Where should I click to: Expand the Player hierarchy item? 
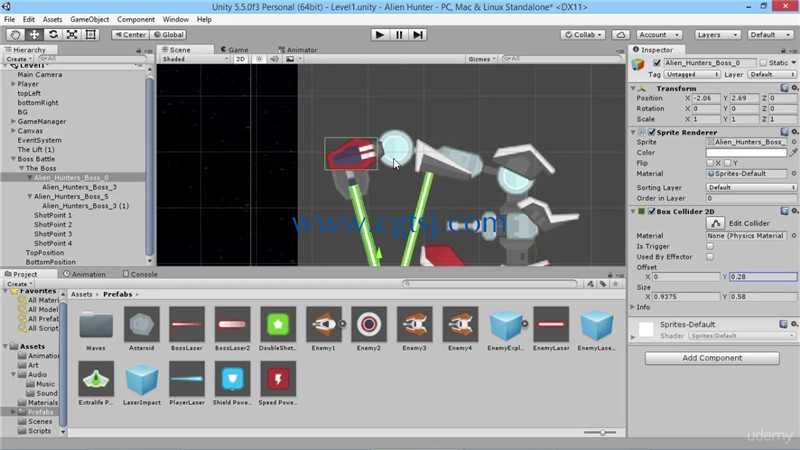pyautogui.click(x=13, y=84)
